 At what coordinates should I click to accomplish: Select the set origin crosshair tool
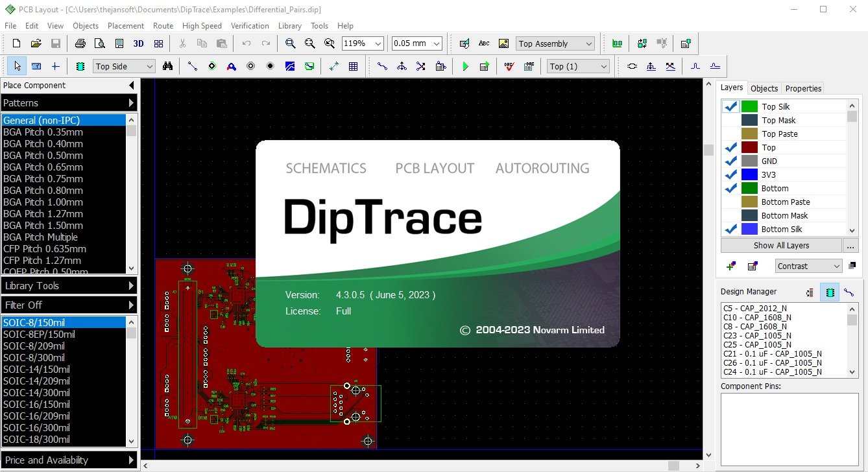click(56, 66)
